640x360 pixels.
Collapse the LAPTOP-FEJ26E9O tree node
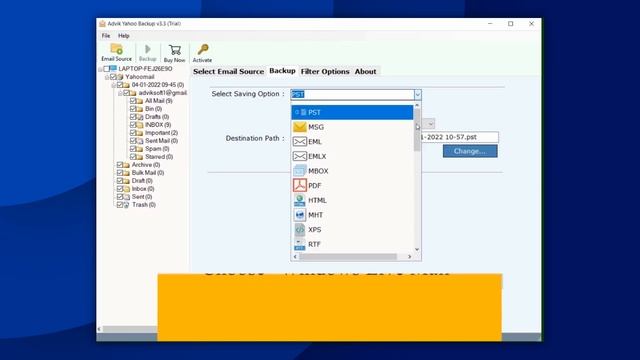(x=100, y=69)
